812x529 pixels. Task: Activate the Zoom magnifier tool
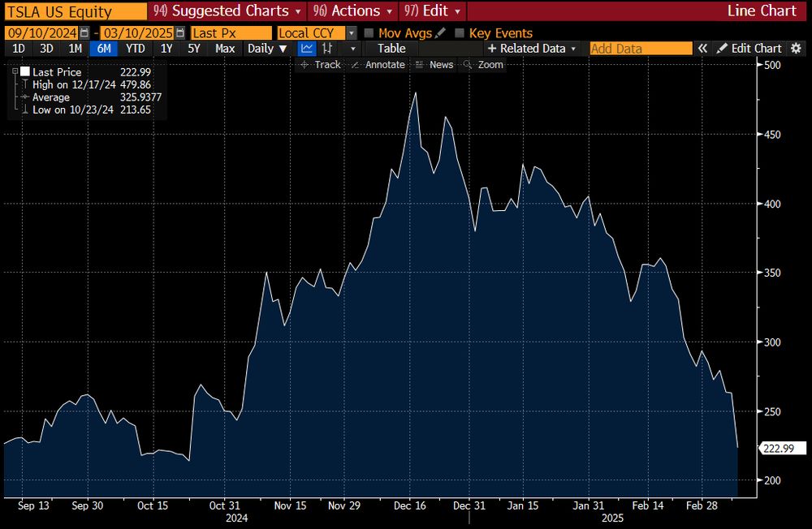(x=483, y=65)
